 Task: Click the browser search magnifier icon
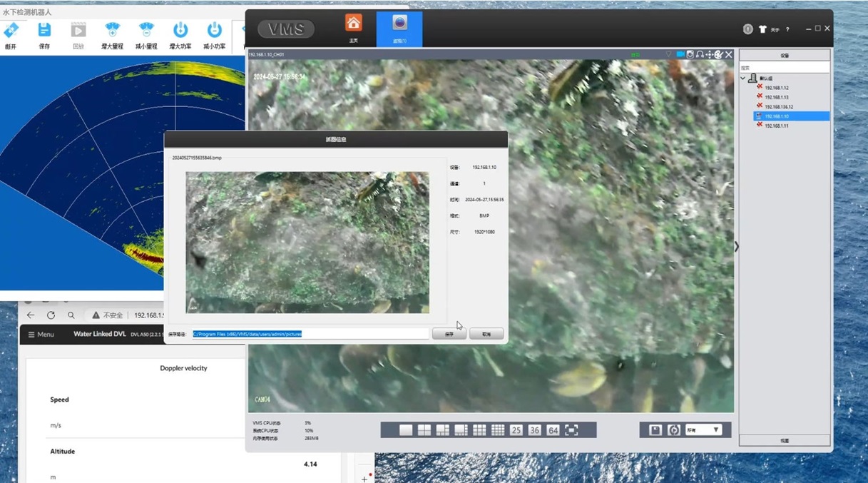pos(71,315)
